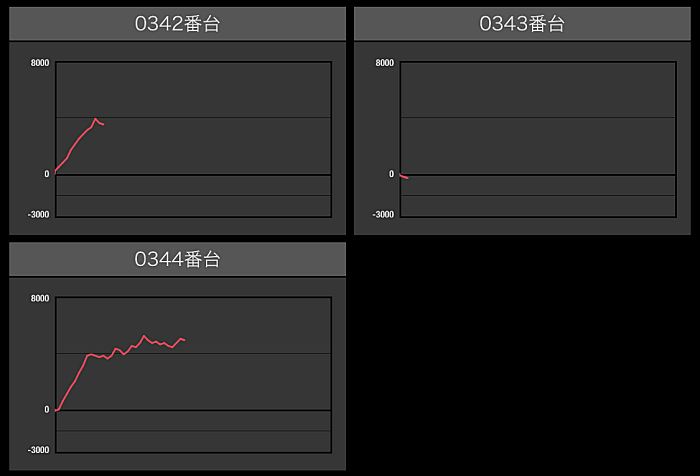The width and height of the screenshot is (700, 476).
Task: Click the peak of 0342番台 red line
Action: pyautogui.click(x=95, y=119)
